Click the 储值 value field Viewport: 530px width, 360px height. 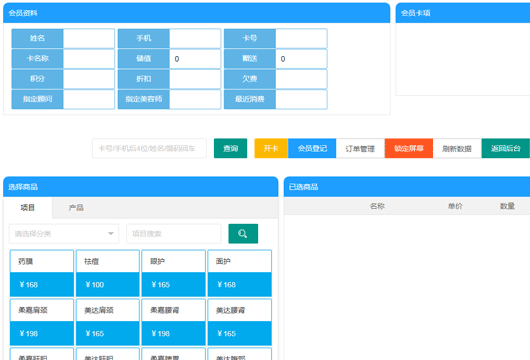(x=195, y=58)
